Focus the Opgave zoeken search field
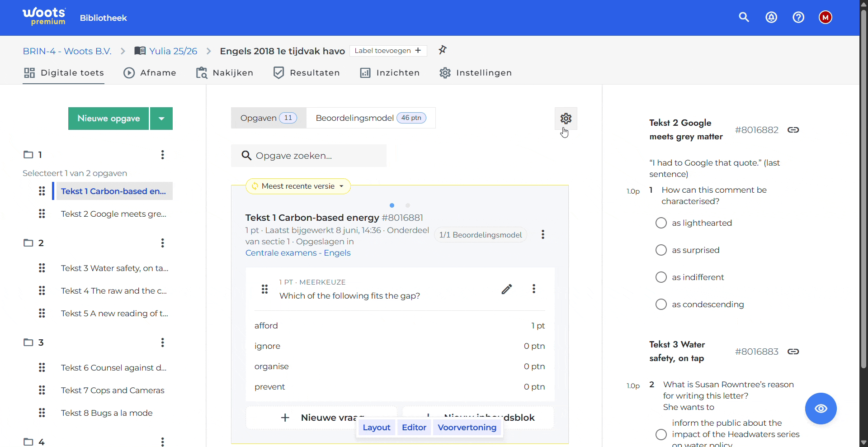This screenshot has height=447, width=868. point(309,156)
